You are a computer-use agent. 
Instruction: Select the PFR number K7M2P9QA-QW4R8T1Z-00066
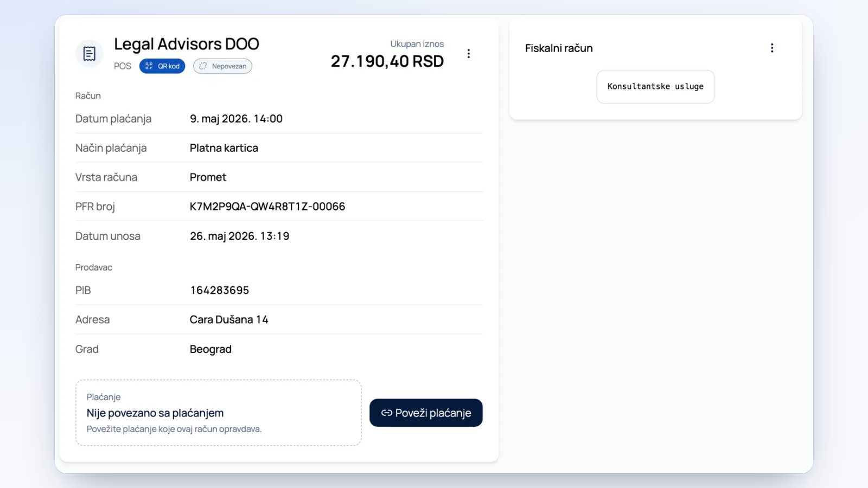point(267,207)
